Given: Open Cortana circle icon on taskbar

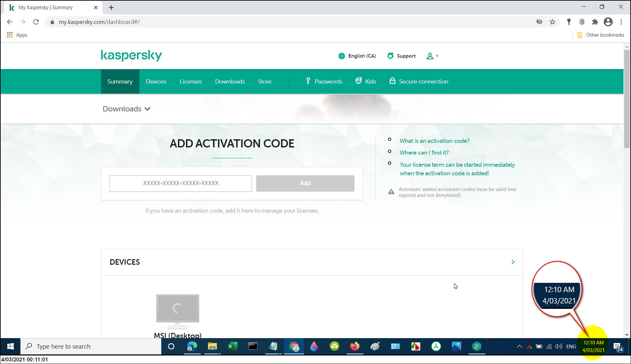Looking at the screenshot, I should point(171,346).
